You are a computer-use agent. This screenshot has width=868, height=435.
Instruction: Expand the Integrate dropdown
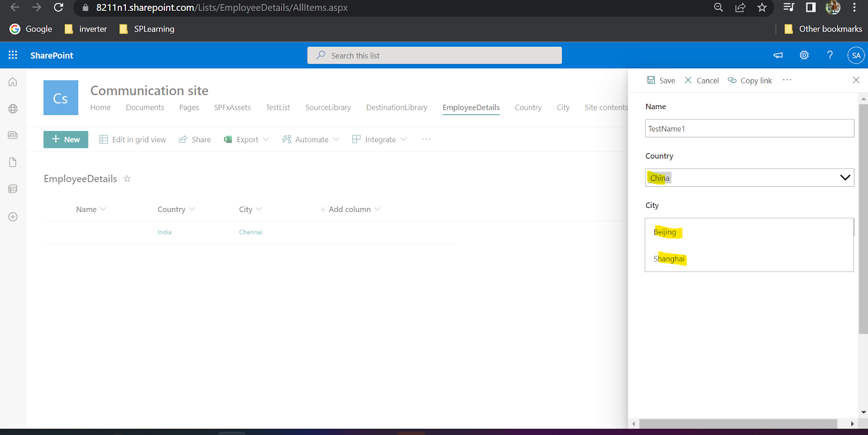coord(379,140)
